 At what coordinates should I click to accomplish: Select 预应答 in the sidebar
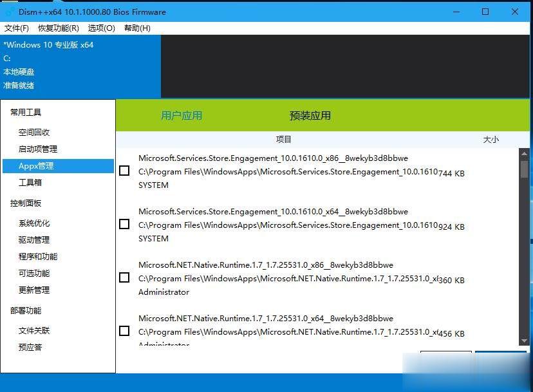pyautogui.click(x=30, y=347)
